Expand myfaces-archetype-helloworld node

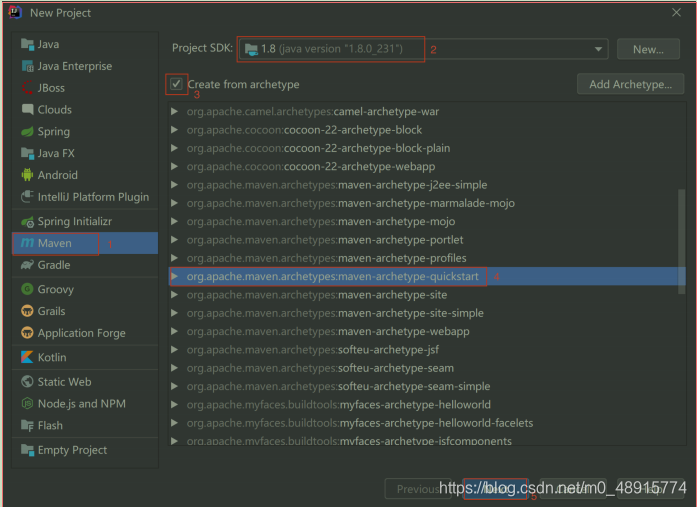pos(175,404)
